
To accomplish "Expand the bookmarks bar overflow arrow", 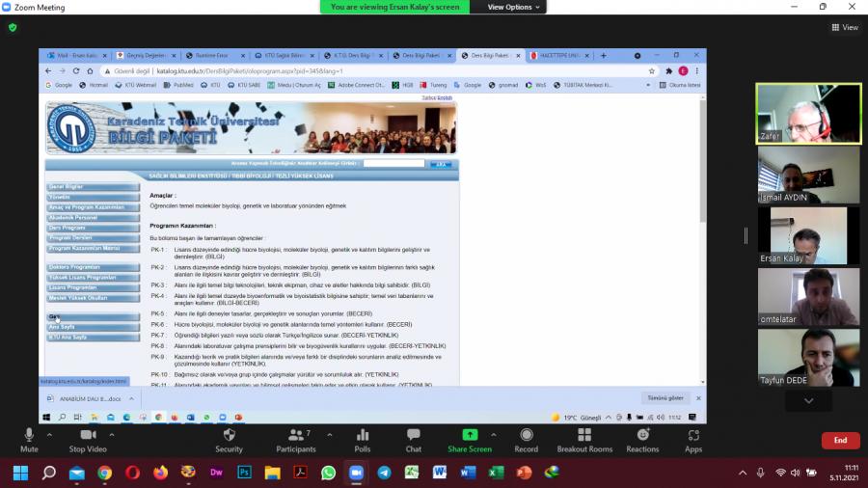I will click(648, 85).
